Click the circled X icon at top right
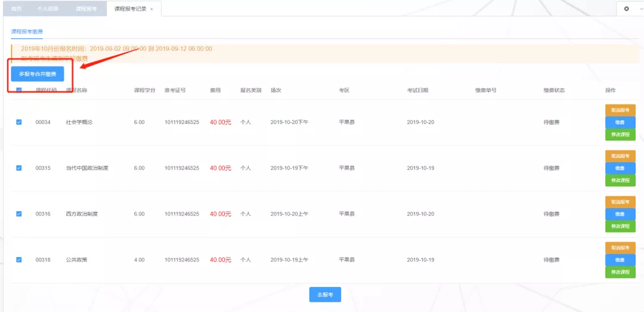Viewport: 644px width, 312px height. click(x=626, y=9)
